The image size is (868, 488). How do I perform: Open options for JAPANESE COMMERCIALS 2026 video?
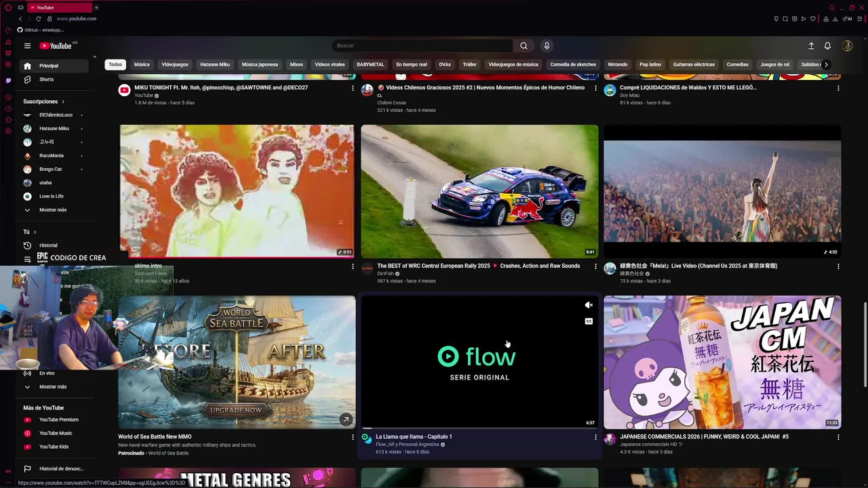pos(838,437)
